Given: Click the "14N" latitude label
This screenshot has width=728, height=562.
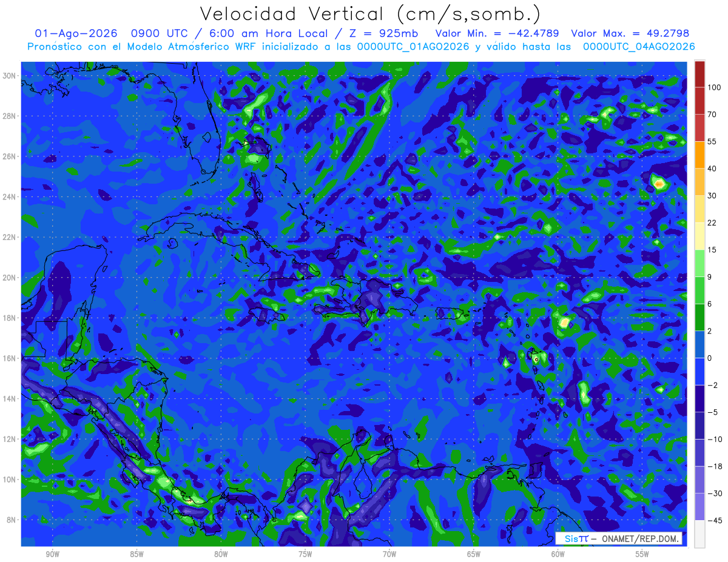Looking at the screenshot, I should [x=10, y=399].
